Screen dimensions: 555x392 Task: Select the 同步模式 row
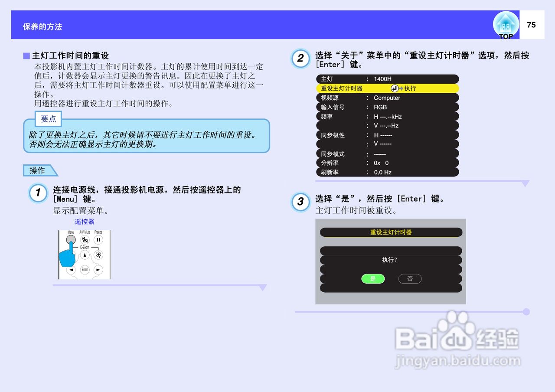[387, 154]
